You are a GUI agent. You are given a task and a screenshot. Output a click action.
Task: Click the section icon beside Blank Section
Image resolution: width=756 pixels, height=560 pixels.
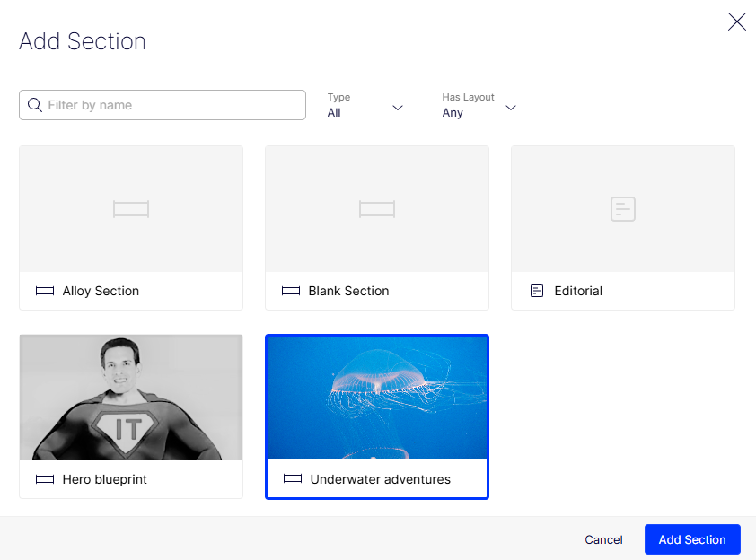point(291,291)
